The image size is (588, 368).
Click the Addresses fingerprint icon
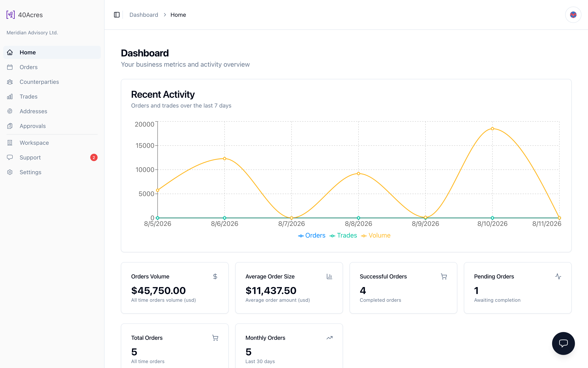pos(10,111)
